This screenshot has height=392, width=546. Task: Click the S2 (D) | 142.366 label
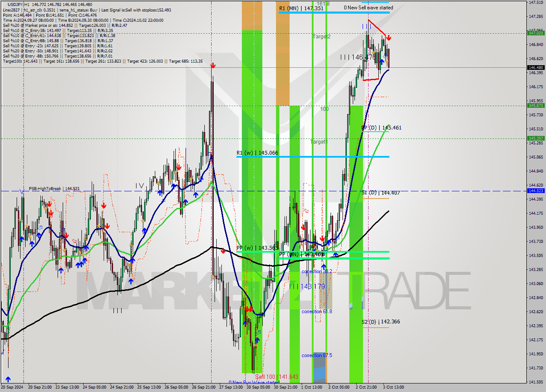[x=381, y=322]
